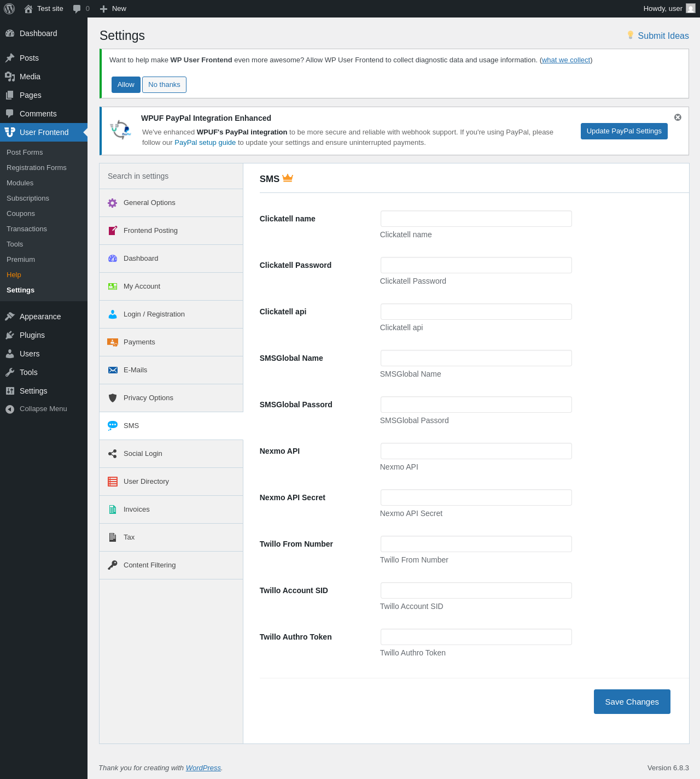Click the Save Changes button
This screenshot has width=700, height=779.
632,702
